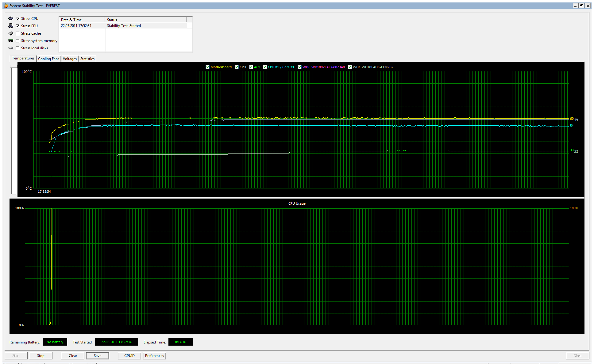Screen dimensions: 594x364
Task: Click the RAM module icon beside Stress system memory
Action: click(x=11, y=41)
